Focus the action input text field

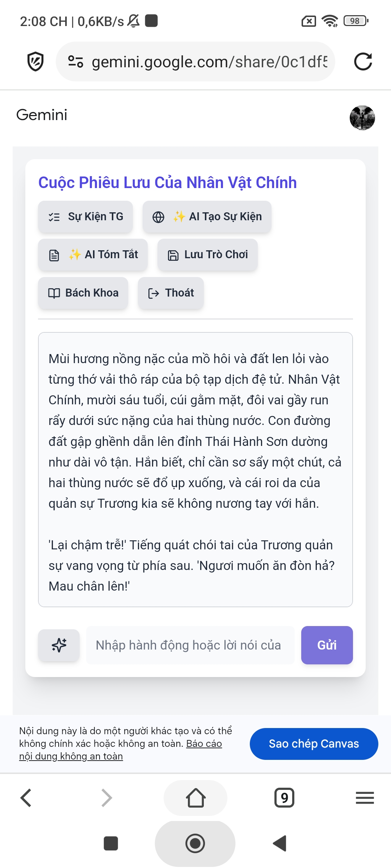[x=190, y=645]
